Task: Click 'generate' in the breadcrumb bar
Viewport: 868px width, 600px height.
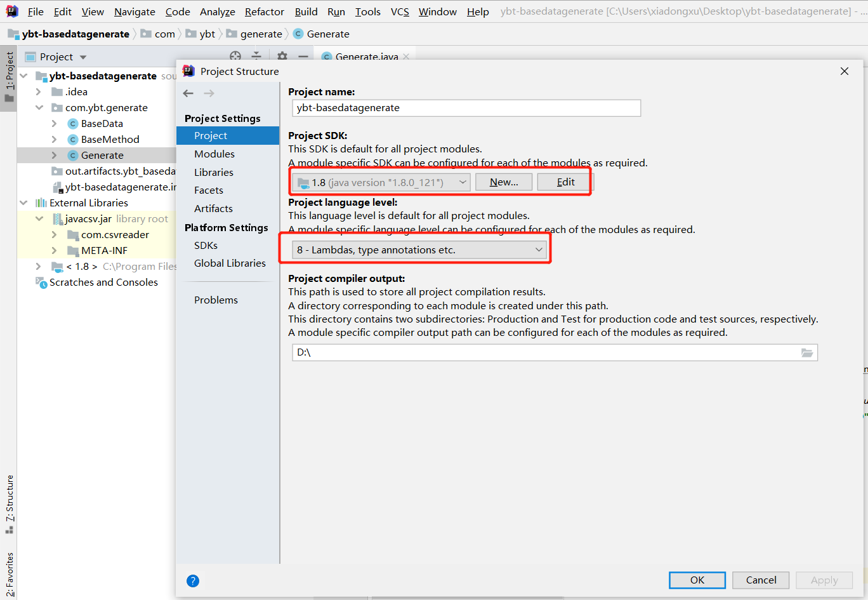Action: (261, 34)
